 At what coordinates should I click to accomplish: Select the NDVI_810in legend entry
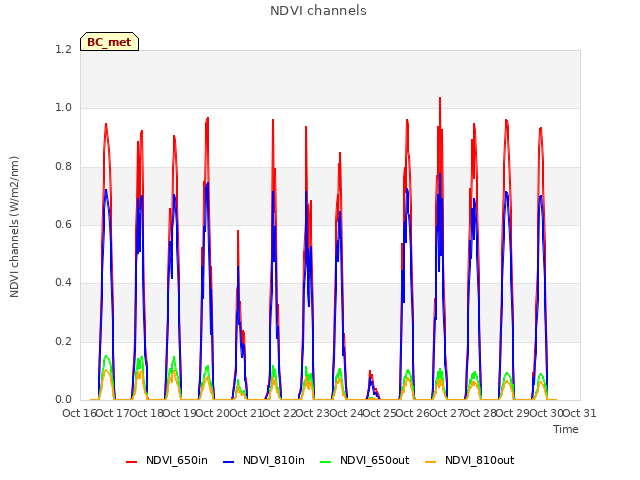(264, 461)
